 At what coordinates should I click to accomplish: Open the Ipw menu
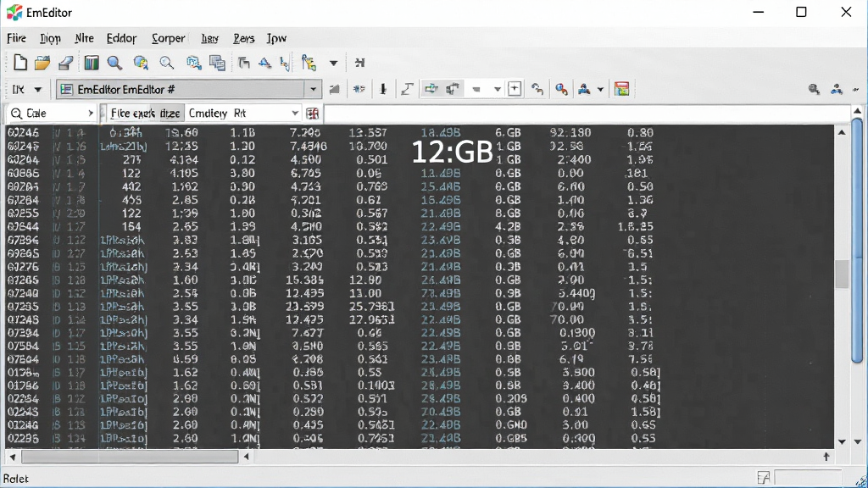point(276,38)
